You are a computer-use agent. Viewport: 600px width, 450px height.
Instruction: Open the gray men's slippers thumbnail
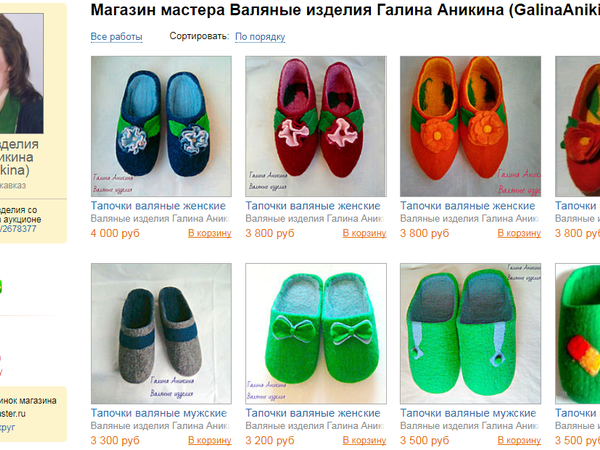[x=161, y=333]
